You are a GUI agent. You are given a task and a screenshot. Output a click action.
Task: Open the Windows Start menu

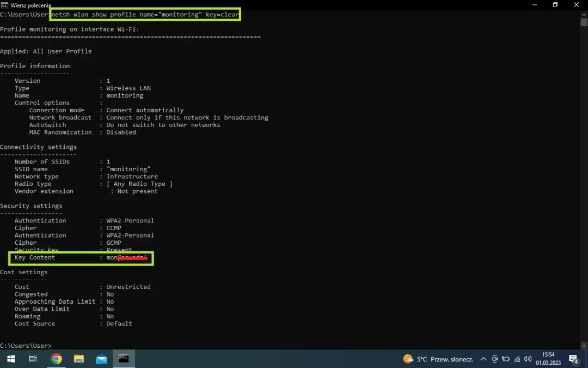(x=10, y=359)
